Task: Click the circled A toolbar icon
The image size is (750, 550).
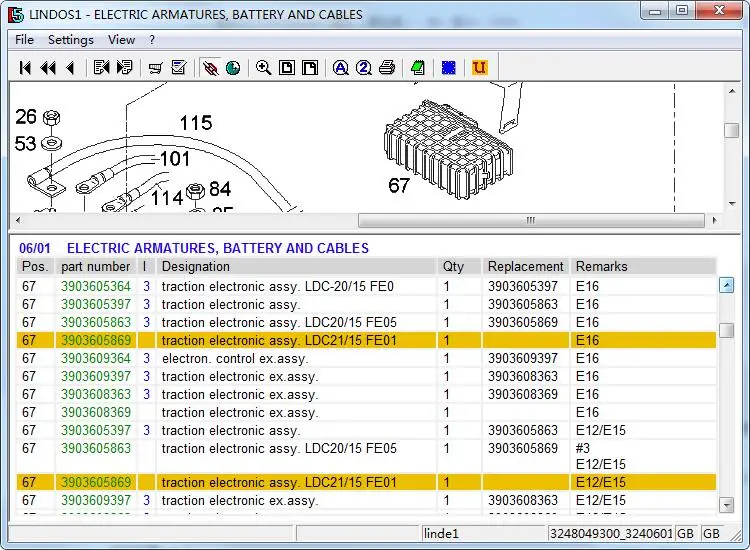Action: click(340, 68)
